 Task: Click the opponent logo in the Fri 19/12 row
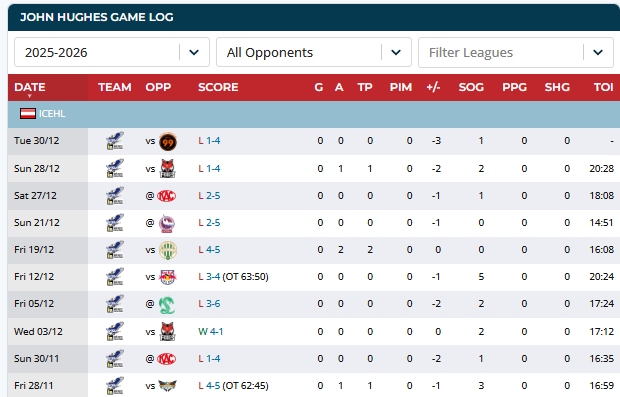[168, 250]
